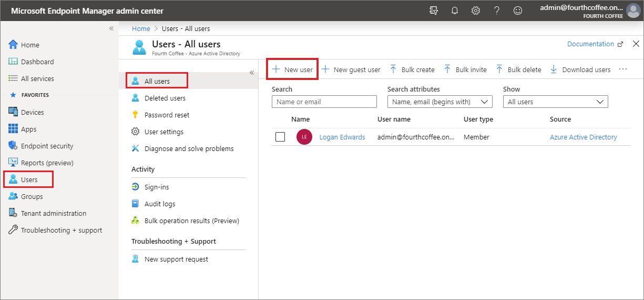The width and height of the screenshot is (644, 300).
Task: Expand the Show All users dropdown
Action: pos(556,102)
